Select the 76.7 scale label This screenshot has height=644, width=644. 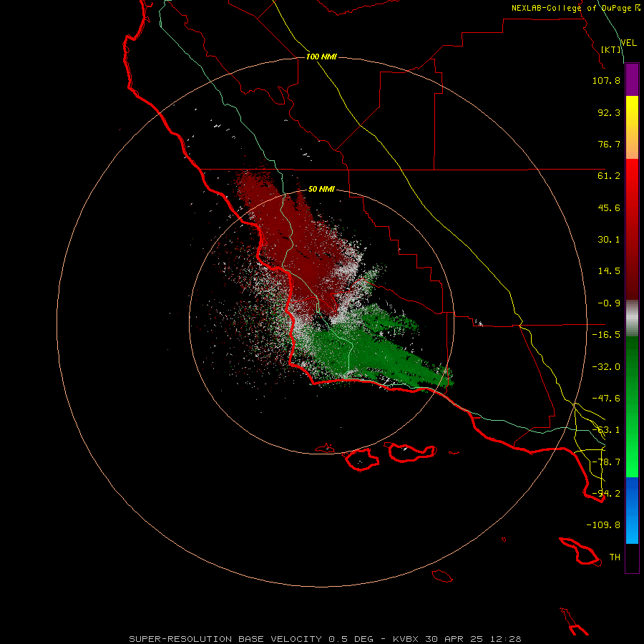pos(609,144)
